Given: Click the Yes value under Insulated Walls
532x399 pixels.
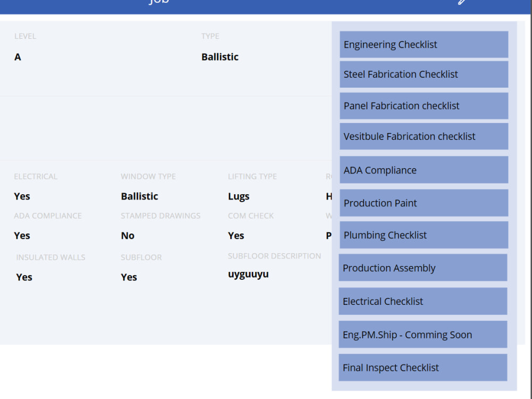Looking at the screenshot, I should click(x=23, y=277).
